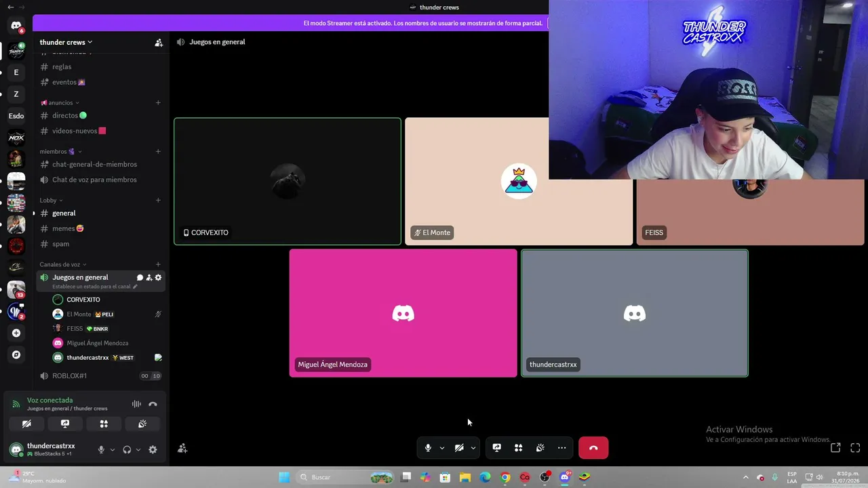
Task: Invite members icon below video grid
Action: pos(182,448)
